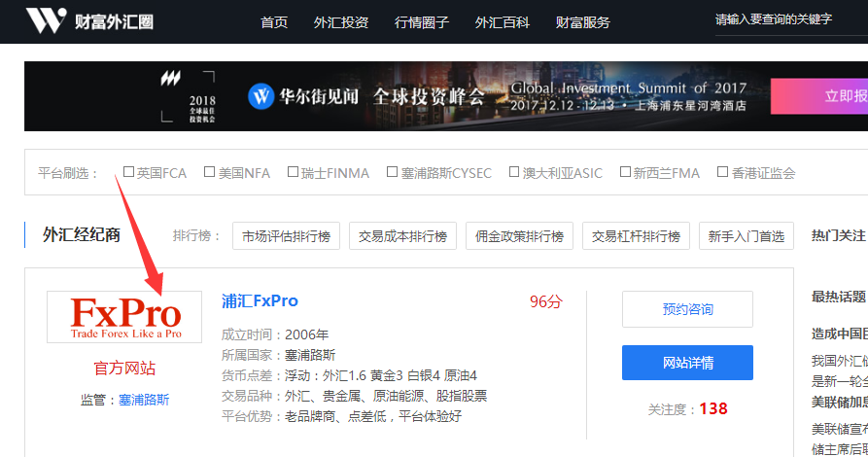The width and height of the screenshot is (868, 457).
Task: Open the 外汇投资 navigation menu
Action: point(341,22)
